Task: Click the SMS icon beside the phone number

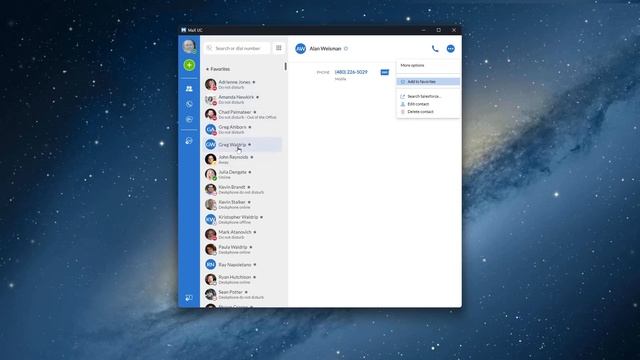Action: (x=384, y=72)
